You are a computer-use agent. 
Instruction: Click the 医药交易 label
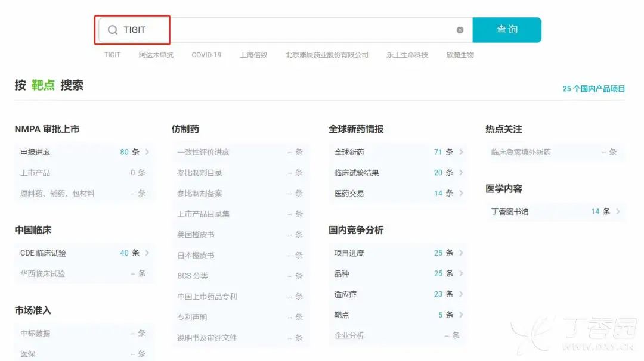tap(349, 193)
